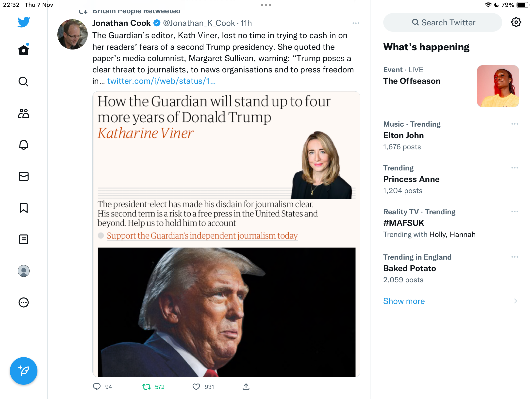This screenshot has width=532, height=399.
Task: Open the Twitter bird home logo
Action: coord(24,22)
